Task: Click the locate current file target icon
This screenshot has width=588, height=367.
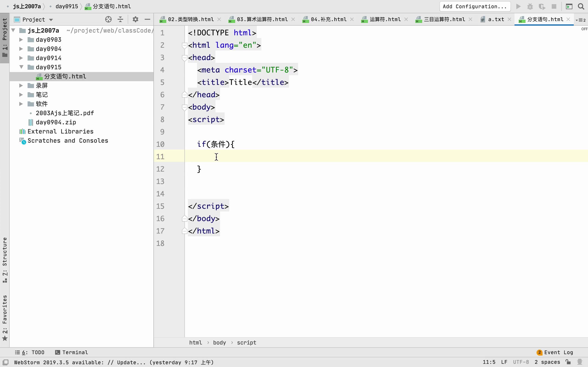Action: tap(108, 19)
